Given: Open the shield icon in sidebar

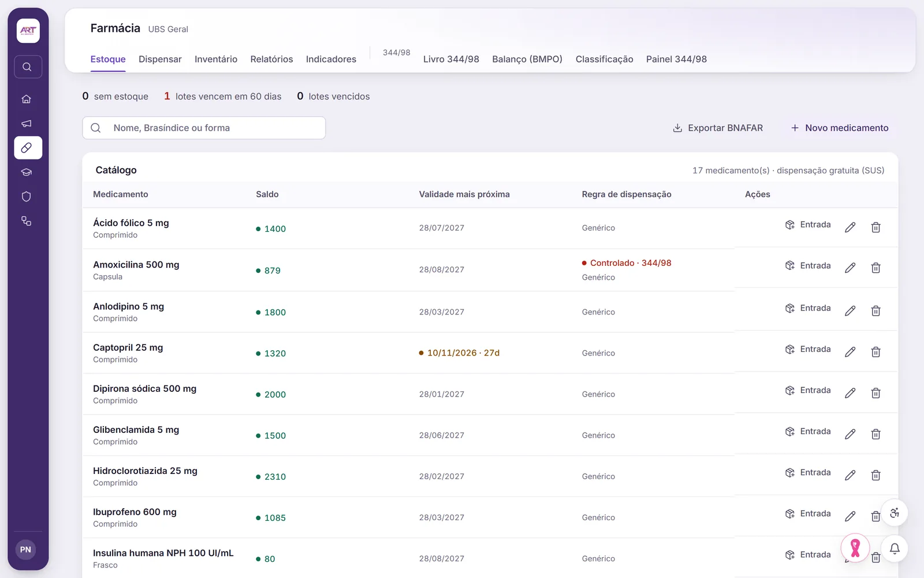Looking at the screenshot, I should click(27, 197).
